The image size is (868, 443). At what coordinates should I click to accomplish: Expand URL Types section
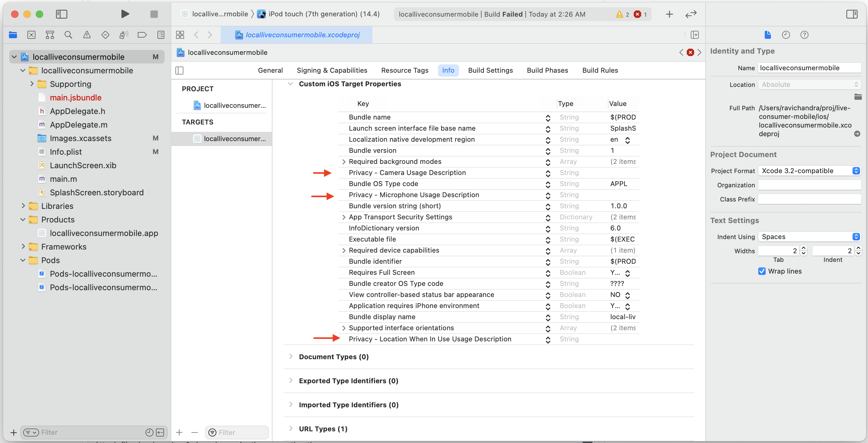(x=291, y=428)
